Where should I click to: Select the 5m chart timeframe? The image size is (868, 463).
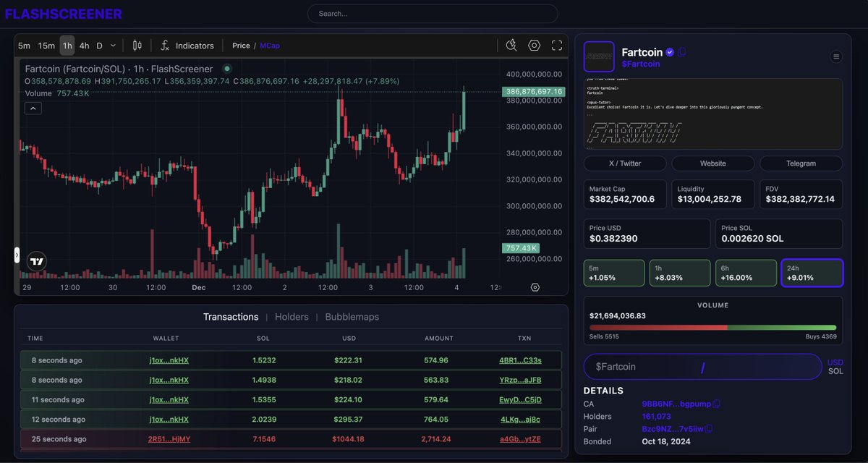point(24,46)
